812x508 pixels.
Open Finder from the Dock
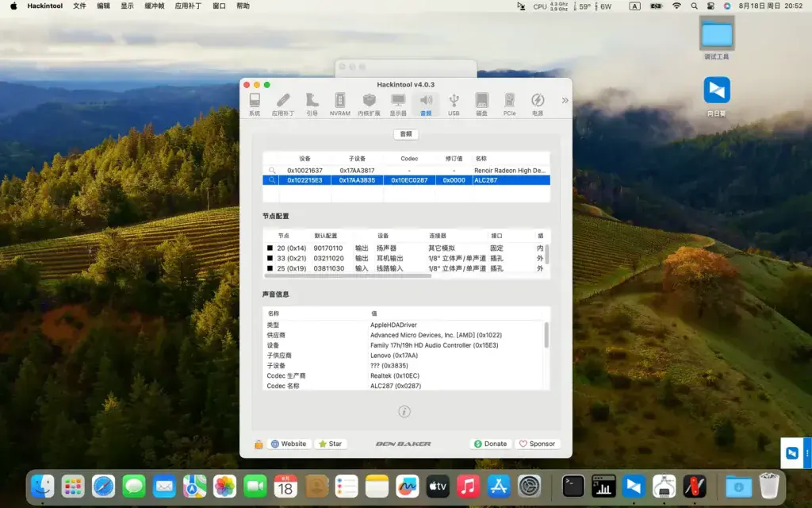tap(43, 487)
